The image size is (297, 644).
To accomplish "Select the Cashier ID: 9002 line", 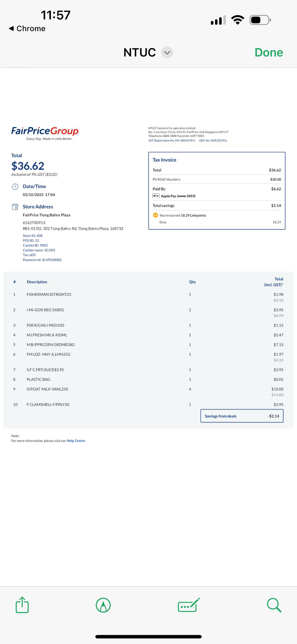I will point(35,246).
